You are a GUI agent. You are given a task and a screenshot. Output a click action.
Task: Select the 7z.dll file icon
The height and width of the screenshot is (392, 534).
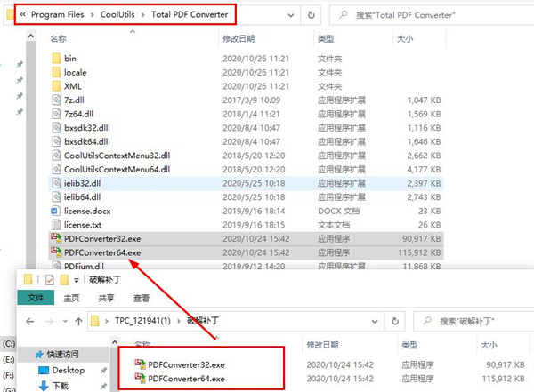point(56,100)
